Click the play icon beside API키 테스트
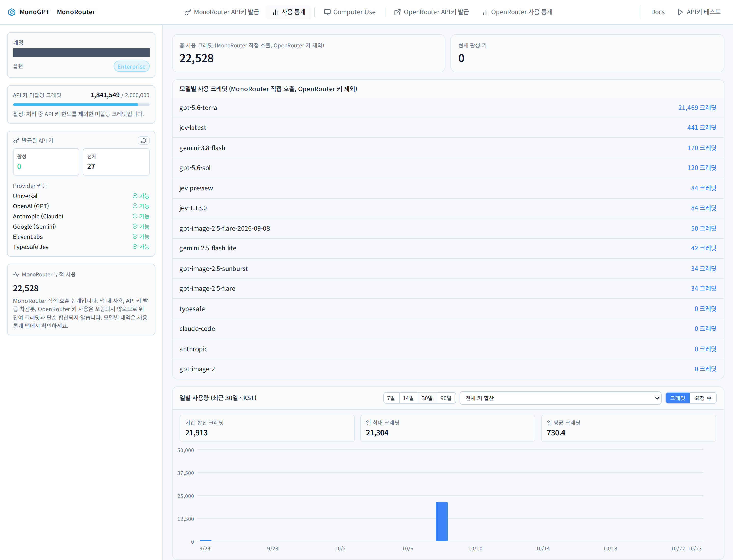 tap(680, 12)
